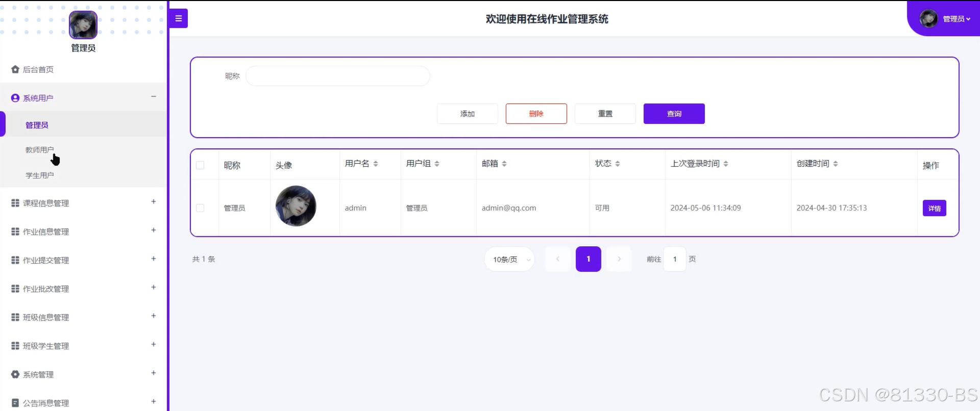Go to previous page arrow

click(558, 259)
